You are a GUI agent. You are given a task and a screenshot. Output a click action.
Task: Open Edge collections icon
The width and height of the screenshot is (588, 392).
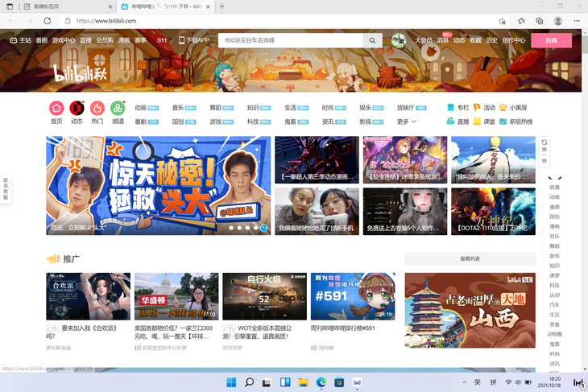[539, 21]
